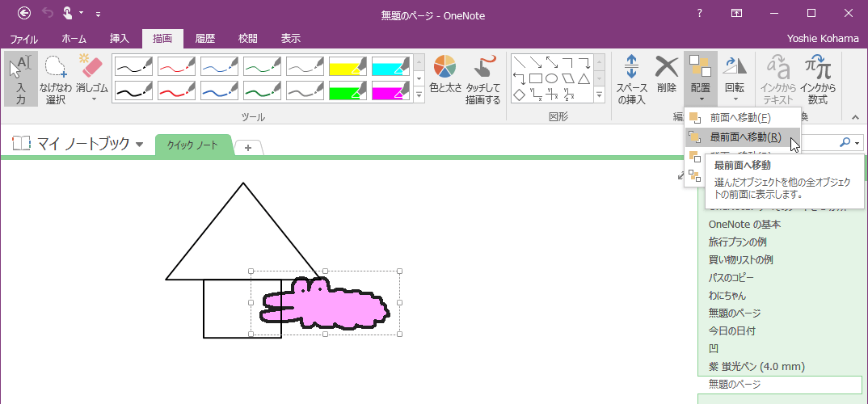
Task: Select the yellow highlighter
Action: (x=348, y=66)
